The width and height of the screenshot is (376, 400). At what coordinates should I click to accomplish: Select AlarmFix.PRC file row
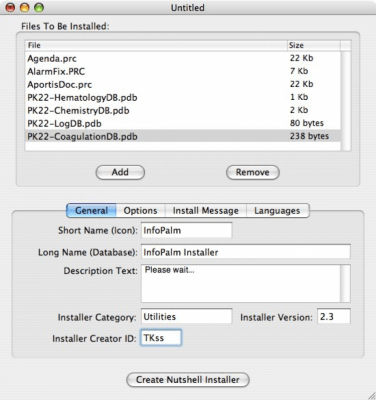tap(183, 71)
